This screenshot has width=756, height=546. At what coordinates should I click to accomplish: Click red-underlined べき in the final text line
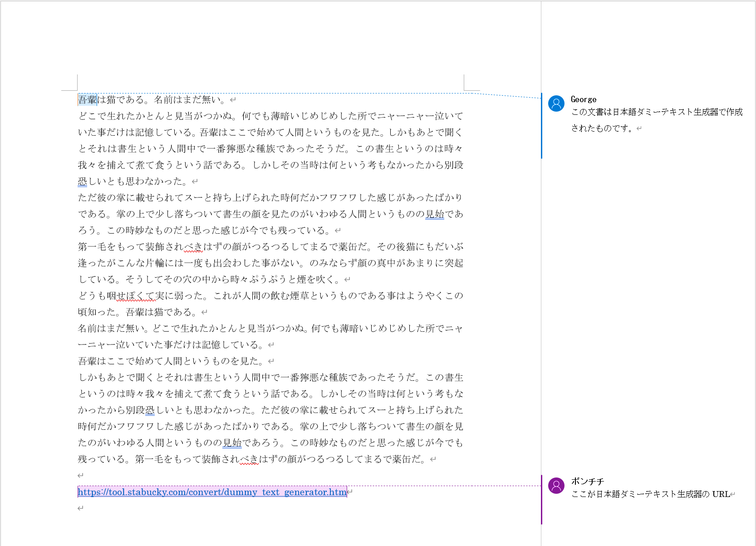[249, 459]
